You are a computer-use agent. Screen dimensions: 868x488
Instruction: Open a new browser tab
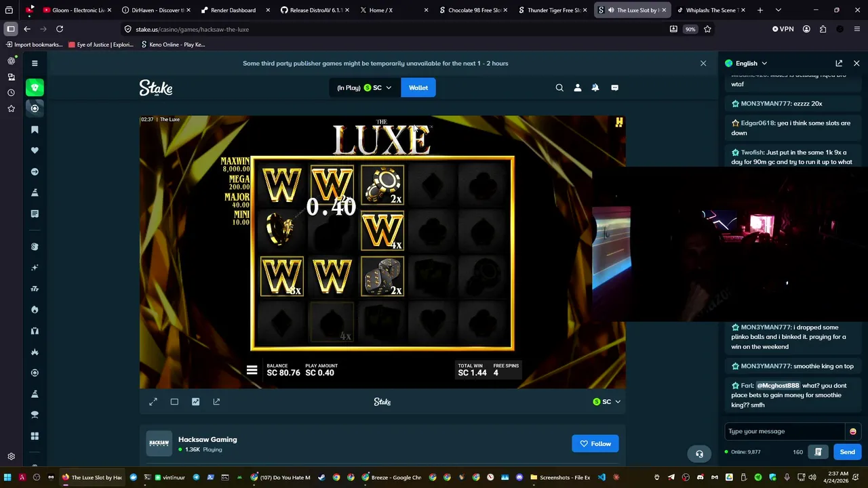(x=760, y=10)
